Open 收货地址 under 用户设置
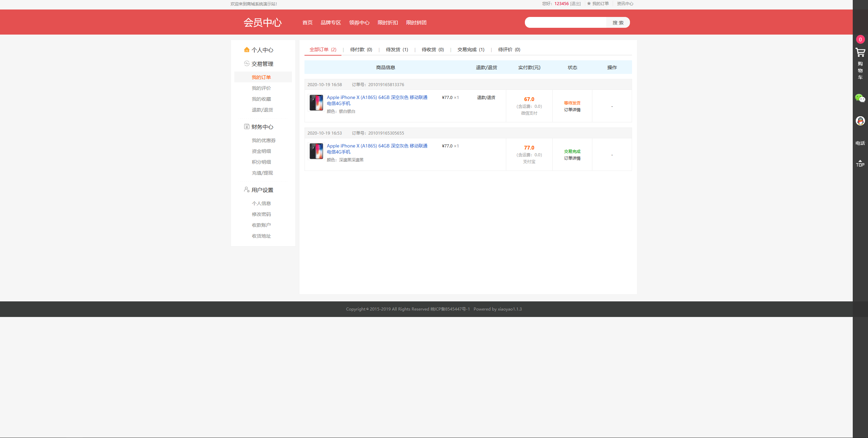The width and height of the screenshot is (868, 438). [x=261, y=236]
